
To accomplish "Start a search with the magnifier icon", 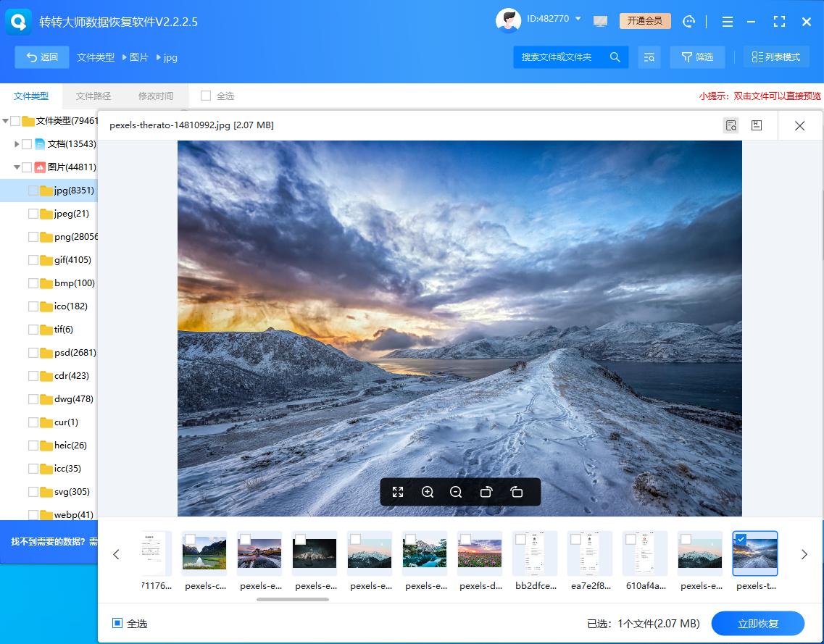I will tap(615, 57).
